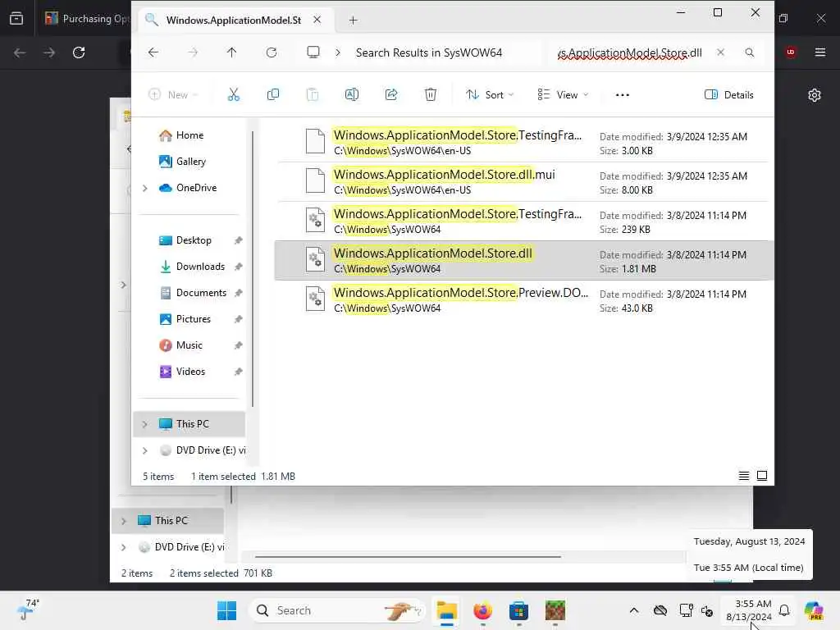The height and width of the screenshot is (630, 840).
Task: Reload page in background browser
Action: pos(79,52)
